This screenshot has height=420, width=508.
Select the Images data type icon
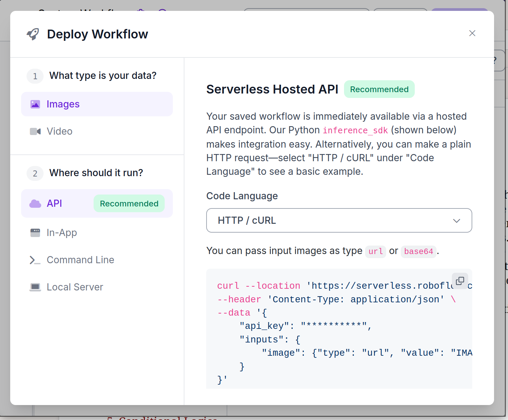[x=35, y=104]
